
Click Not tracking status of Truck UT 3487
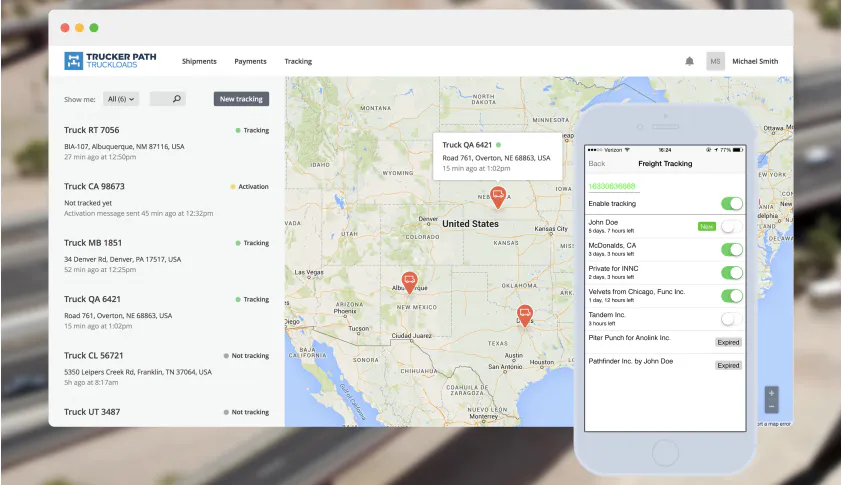246,412
